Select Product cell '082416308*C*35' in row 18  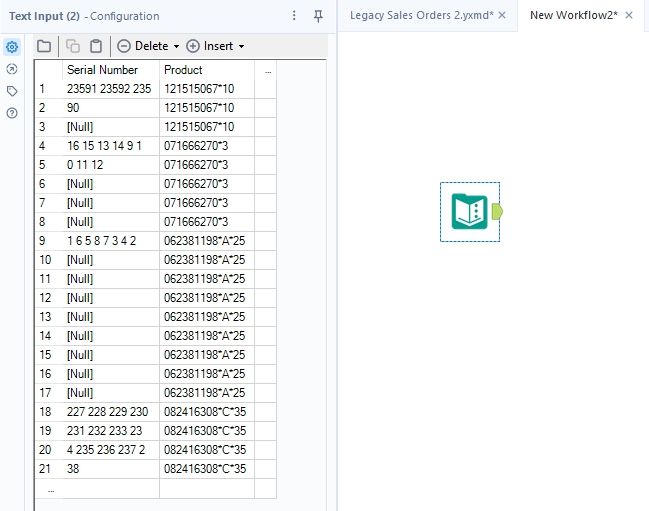click(x=207, y=412)
